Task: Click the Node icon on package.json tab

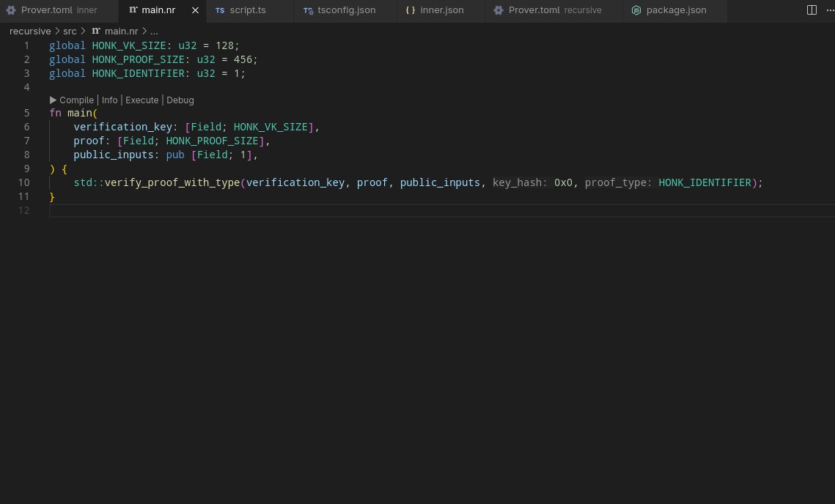Action: point(636,10)
